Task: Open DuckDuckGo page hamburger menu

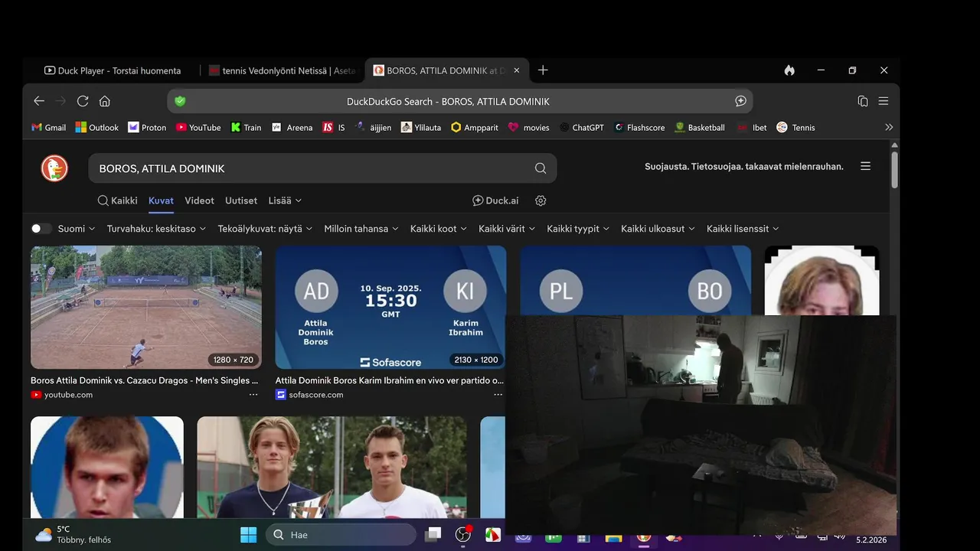Action: pyautogui.click(x=865, y=166)
